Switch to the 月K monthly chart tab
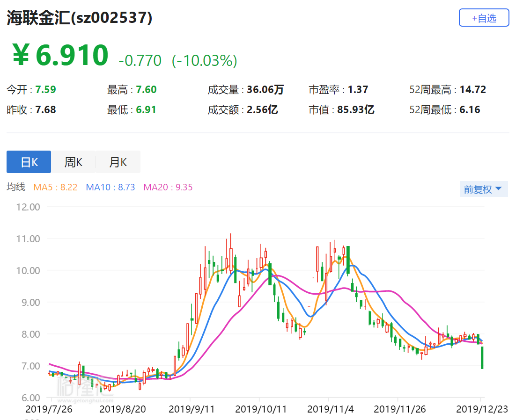Screen dimensions: 523x420 pos(118,162)
